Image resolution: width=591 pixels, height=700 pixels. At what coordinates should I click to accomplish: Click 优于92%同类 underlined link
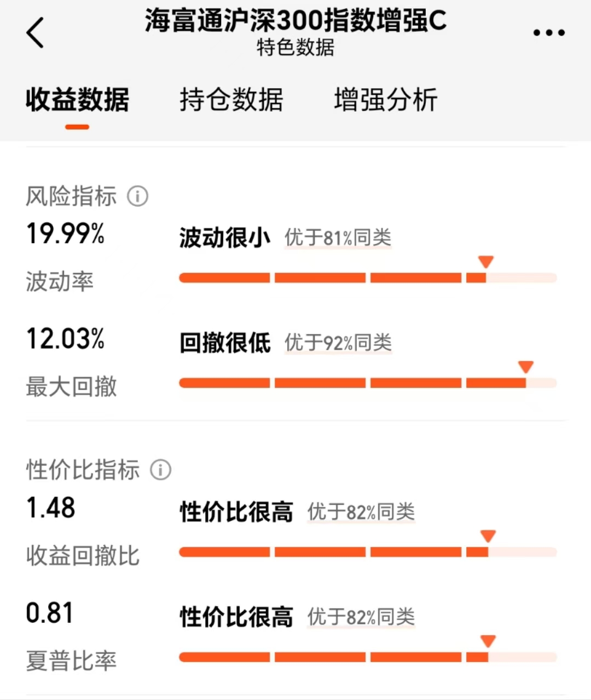[338, 343]
